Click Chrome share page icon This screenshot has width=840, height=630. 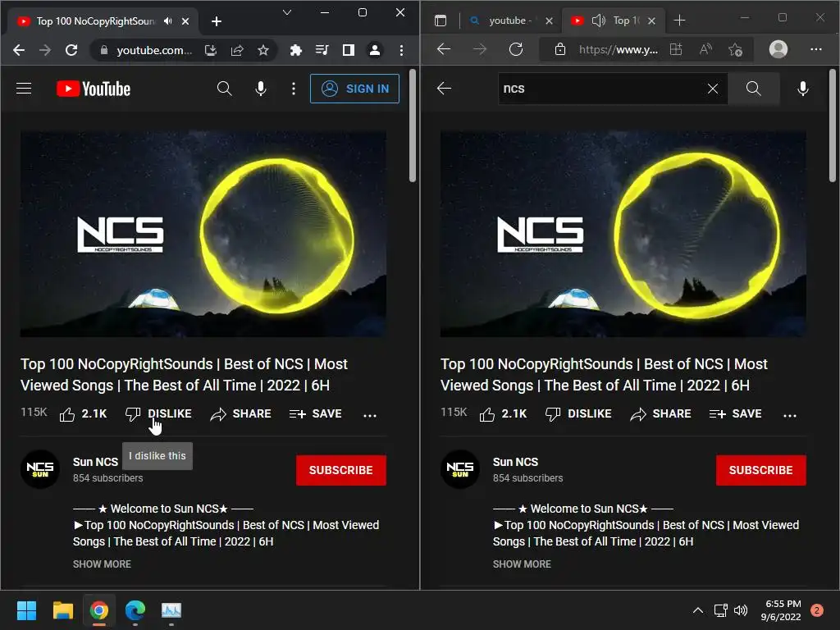[237, 50]
